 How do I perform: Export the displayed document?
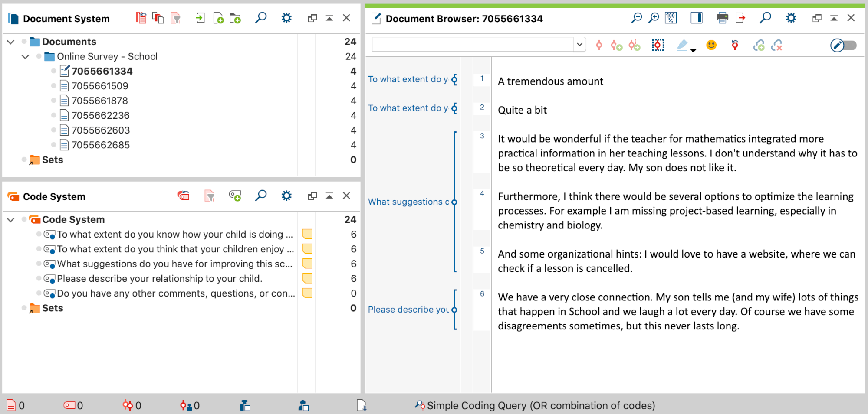coord(740,18)
